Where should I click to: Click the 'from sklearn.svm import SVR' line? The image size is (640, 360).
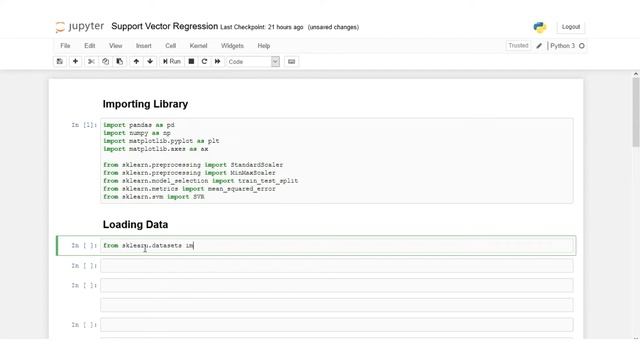pyautogui.click(x=153, y=197)
